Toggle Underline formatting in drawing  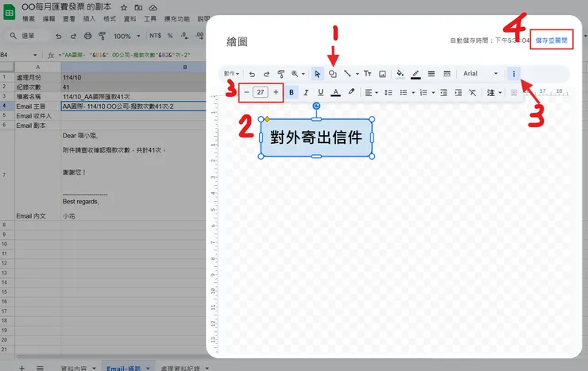pyautogui.click(x=320, y=92)
